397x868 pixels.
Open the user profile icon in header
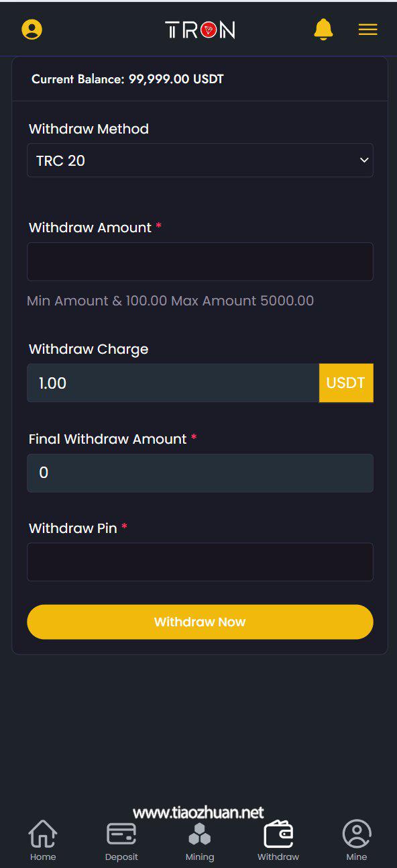point(32,30)
